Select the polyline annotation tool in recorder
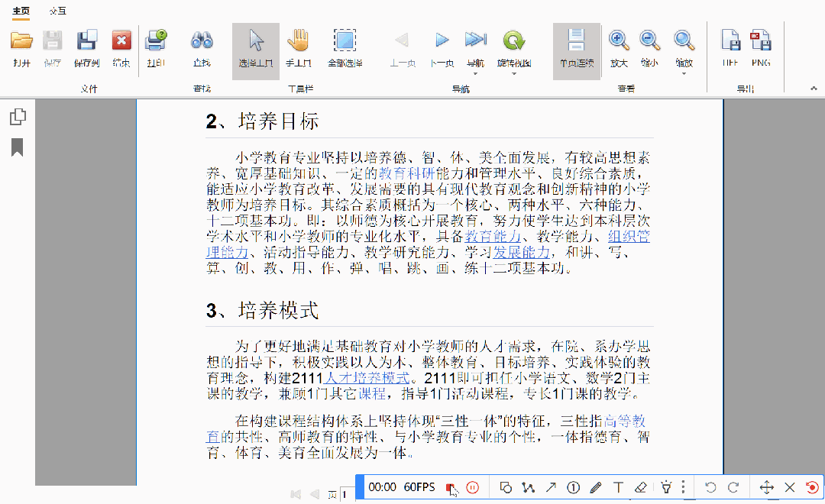825x504 pixels. [529, 488]
